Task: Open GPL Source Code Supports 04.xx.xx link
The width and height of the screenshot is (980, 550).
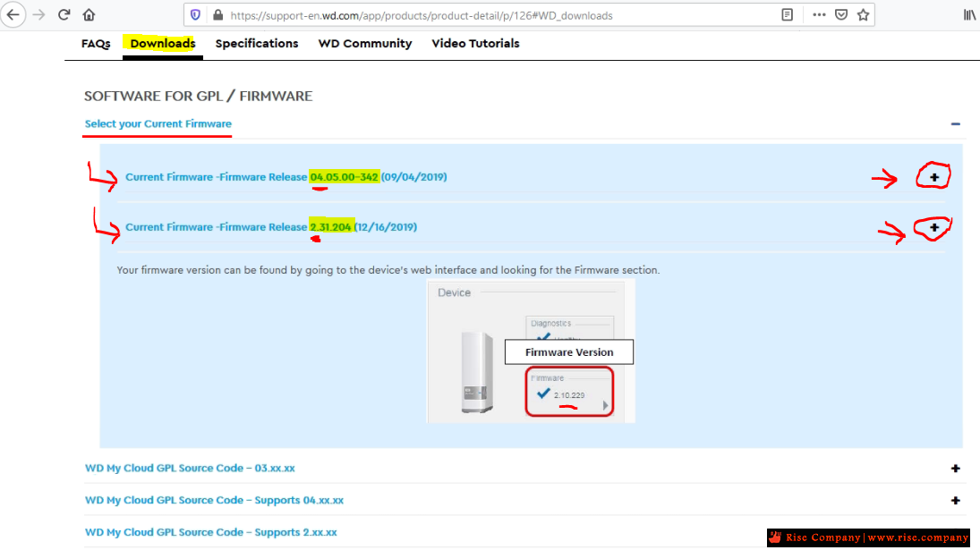Action: click(215, 501)
